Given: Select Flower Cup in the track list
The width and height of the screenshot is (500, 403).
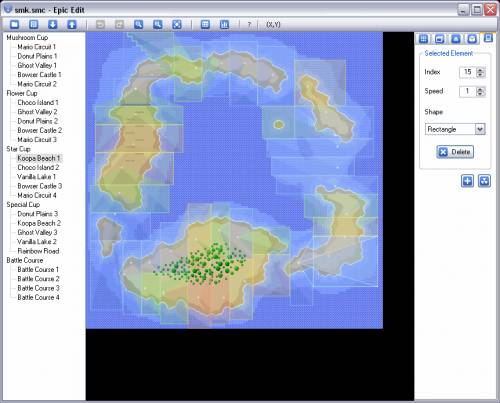Looking at the screenshot, I should point(22,93).
